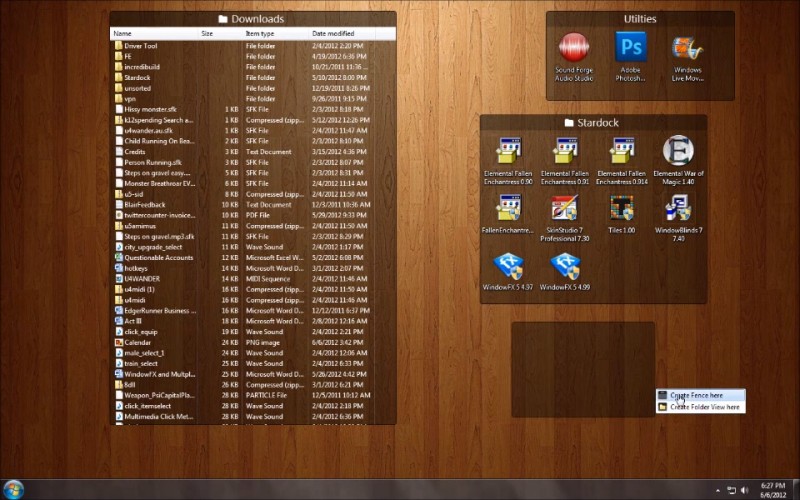Select Elemental Fallen Enchantress 0.90 installer
The image size is (800, 500).
508,161
